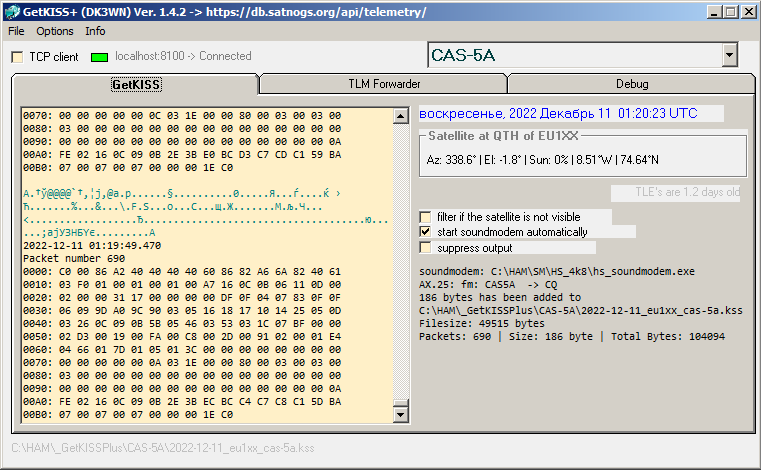Open the File menu
This screenshot has height=470, width=761.
tap(16, 31)
